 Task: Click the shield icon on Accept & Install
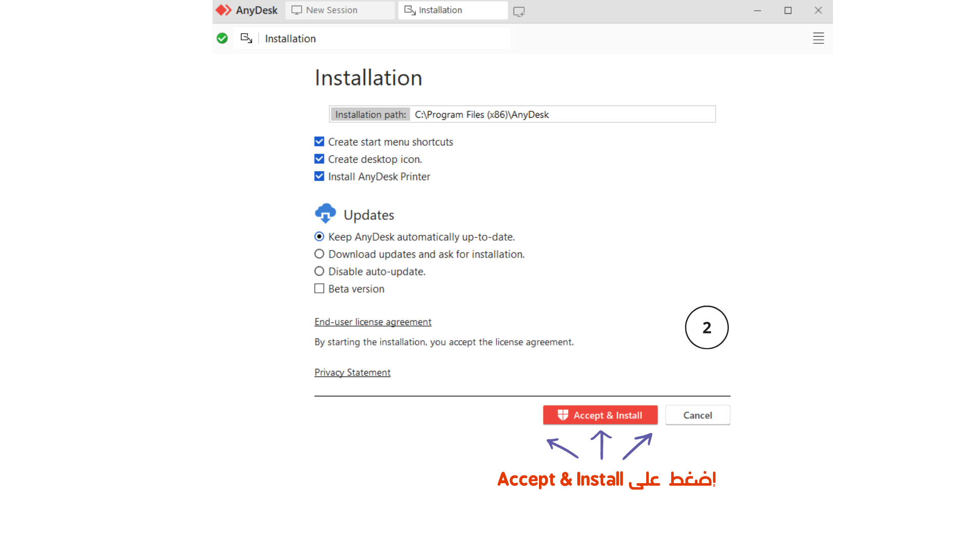563,415
